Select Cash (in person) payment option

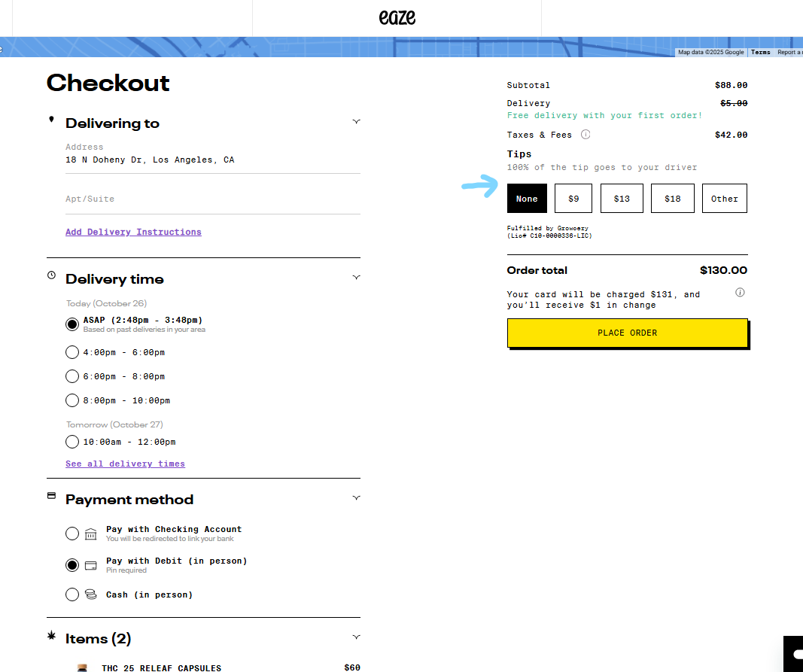72,594
